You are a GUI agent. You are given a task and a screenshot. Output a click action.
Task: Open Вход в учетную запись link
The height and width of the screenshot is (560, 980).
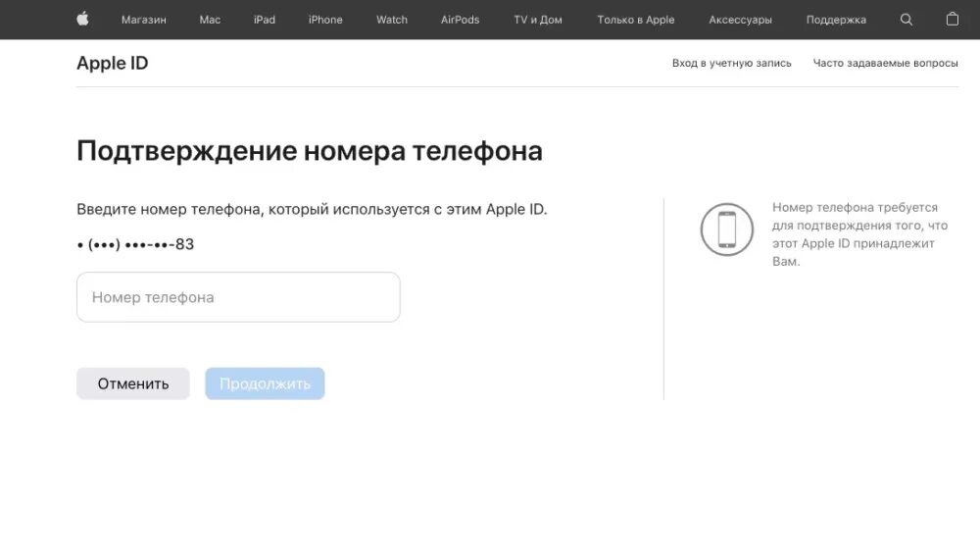point(731,63)
